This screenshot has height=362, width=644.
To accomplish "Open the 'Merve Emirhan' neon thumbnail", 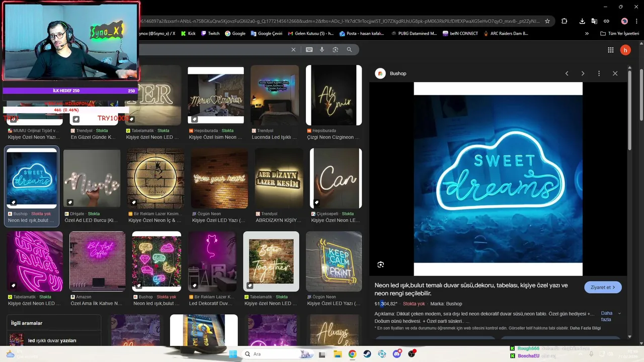I will [x=216, y=96].
